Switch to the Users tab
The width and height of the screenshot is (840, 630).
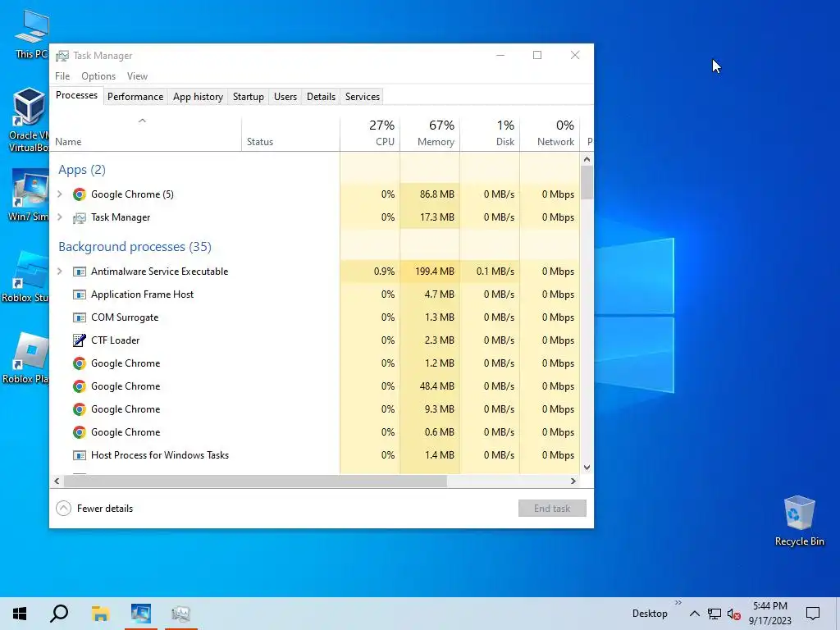285,97
